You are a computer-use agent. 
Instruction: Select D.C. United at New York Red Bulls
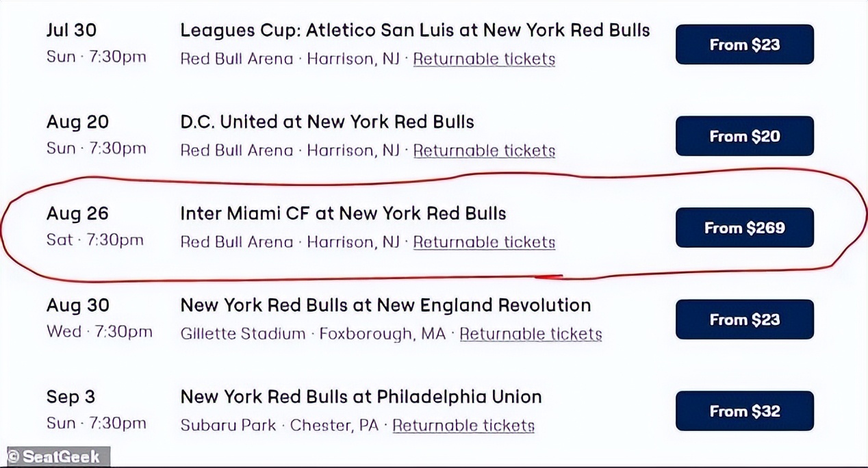(x=327, y=122)
